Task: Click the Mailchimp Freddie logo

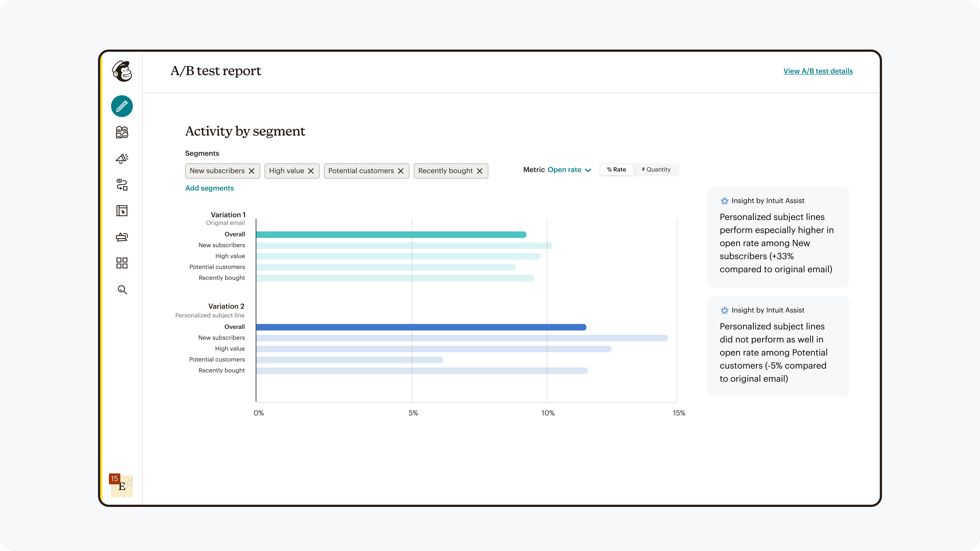Action: 122,71
